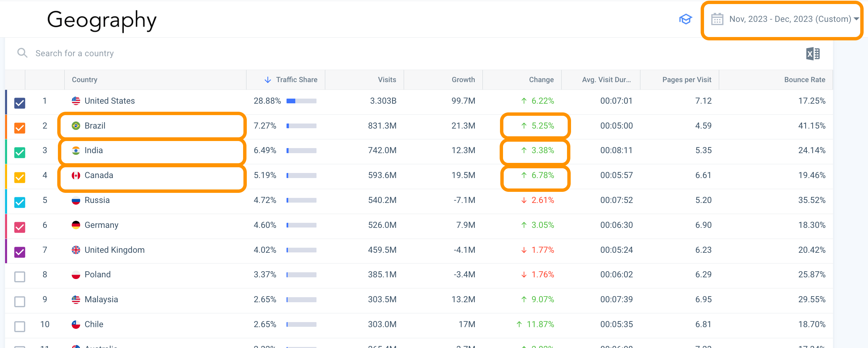Click the search magnifier icon

[22, 53]
